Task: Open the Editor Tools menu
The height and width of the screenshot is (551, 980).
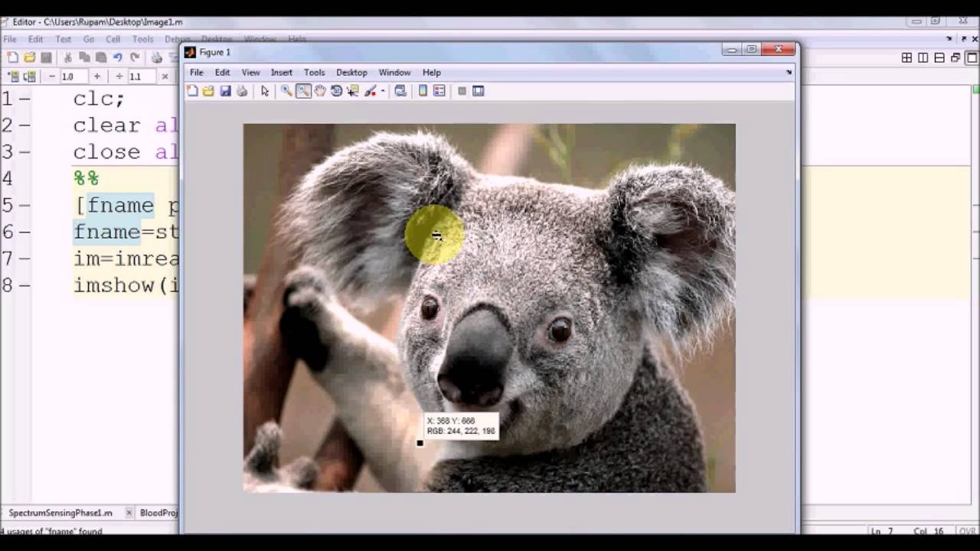Action: pyautogui.click(x=143, y=39)
